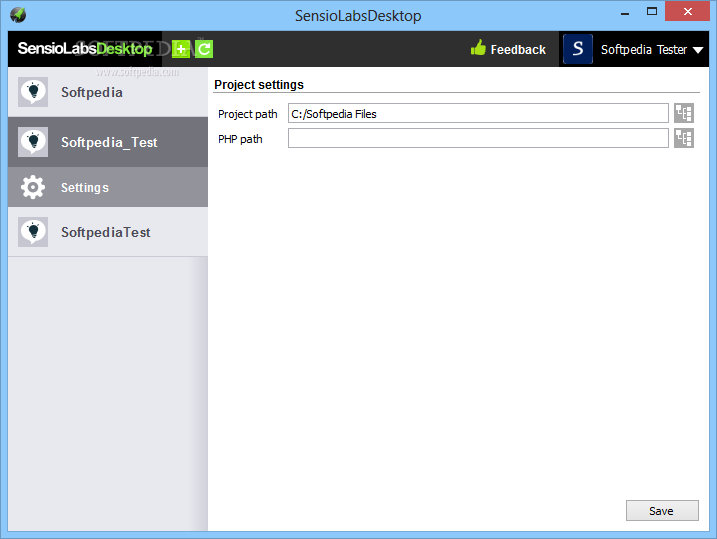Browse for Project path with folder-tree icon
717x539 pixels.
684,113
